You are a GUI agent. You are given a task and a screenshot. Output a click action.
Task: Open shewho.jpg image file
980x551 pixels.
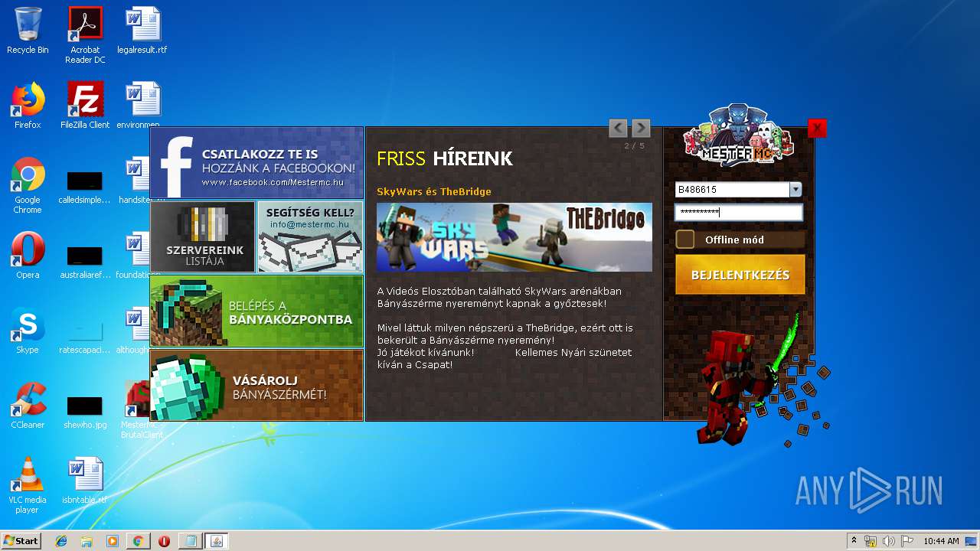point(85,411)
